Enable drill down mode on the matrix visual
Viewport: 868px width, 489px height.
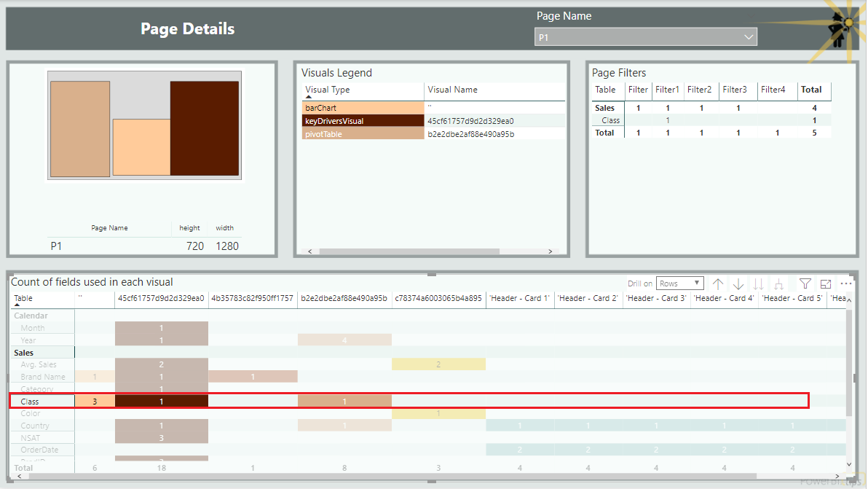(x=738, y=283)
